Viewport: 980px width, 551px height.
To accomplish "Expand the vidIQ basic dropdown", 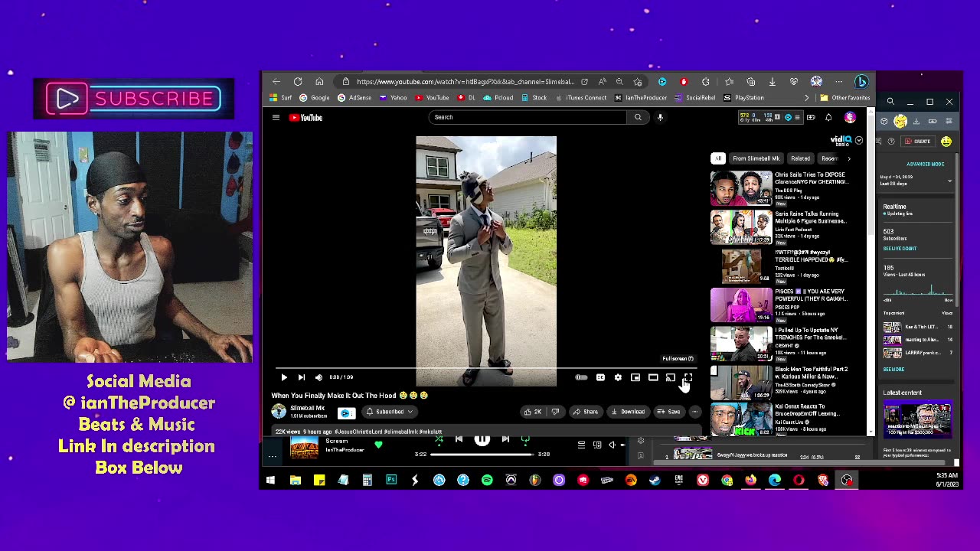I will click(x=859, y=141).
